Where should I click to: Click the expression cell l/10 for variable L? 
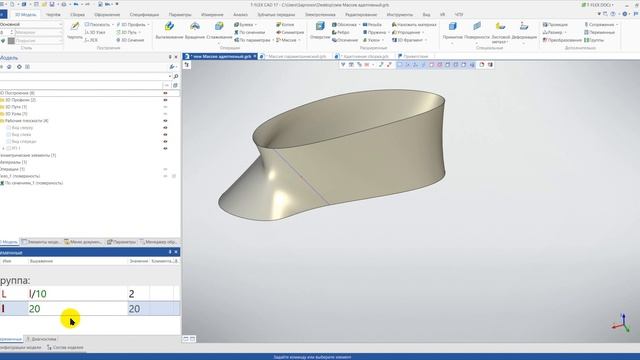[x=78, y=294]
